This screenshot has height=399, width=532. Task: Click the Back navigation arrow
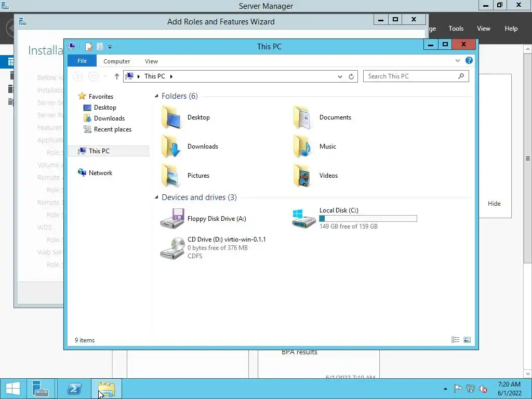(x=78, y=76)
